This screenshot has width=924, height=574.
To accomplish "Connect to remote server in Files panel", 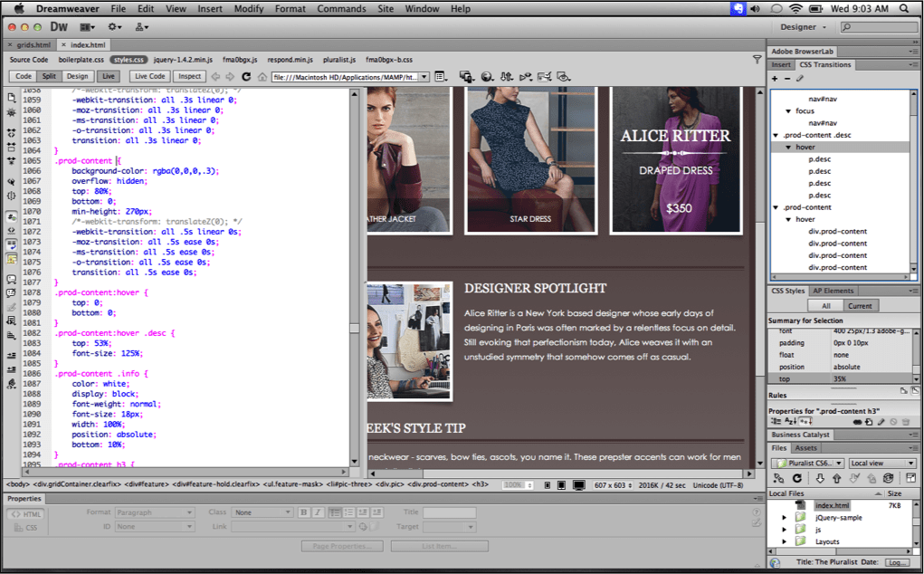I will pos(779,477).
